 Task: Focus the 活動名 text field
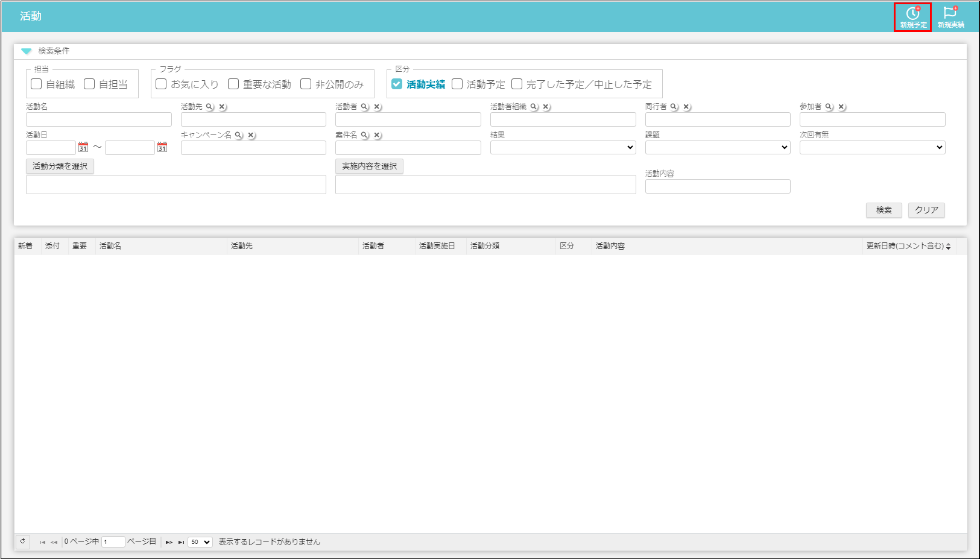click(99, 119)
